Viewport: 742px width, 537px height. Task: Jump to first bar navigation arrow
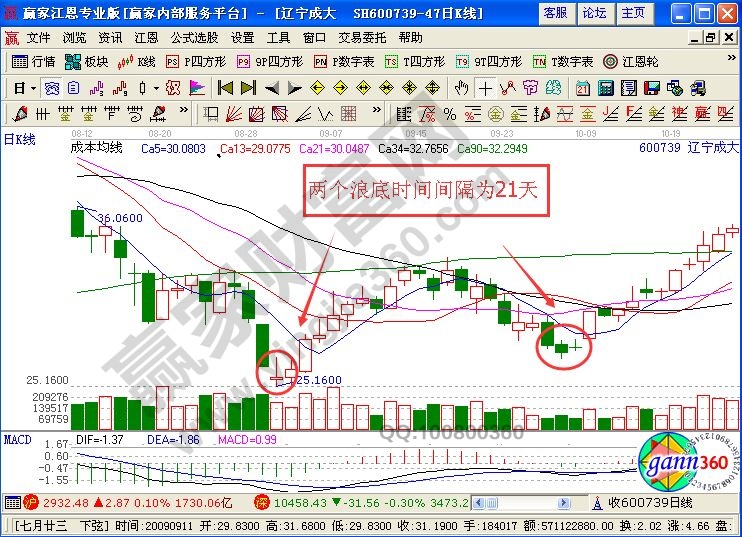(225, 87)
